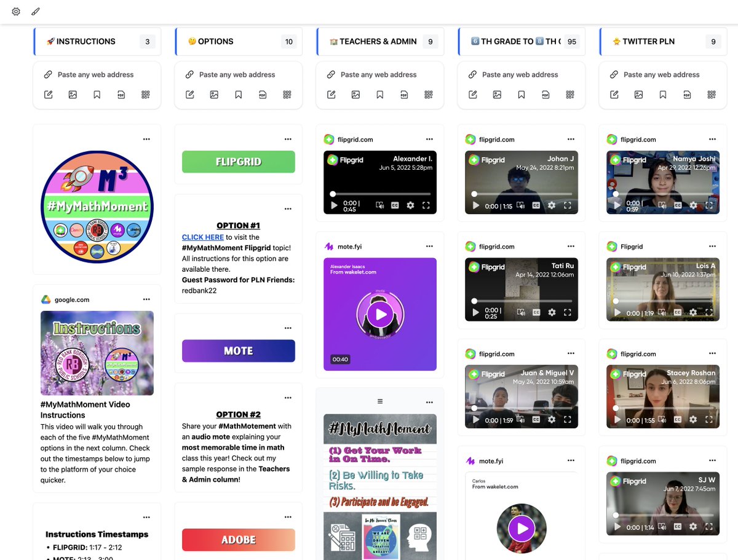Select the TEACHERS & ADMIN column header
The width and height of the screenshot is (738, 560).
[x=380, y=42]
